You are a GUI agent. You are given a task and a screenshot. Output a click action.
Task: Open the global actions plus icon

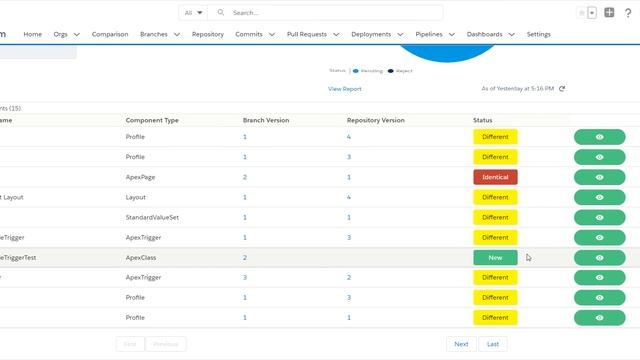pos(609,13)
